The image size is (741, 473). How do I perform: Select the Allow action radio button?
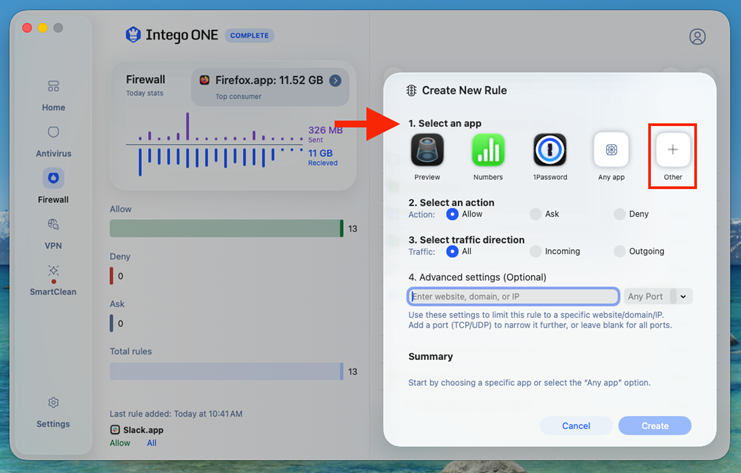[452, 214]
